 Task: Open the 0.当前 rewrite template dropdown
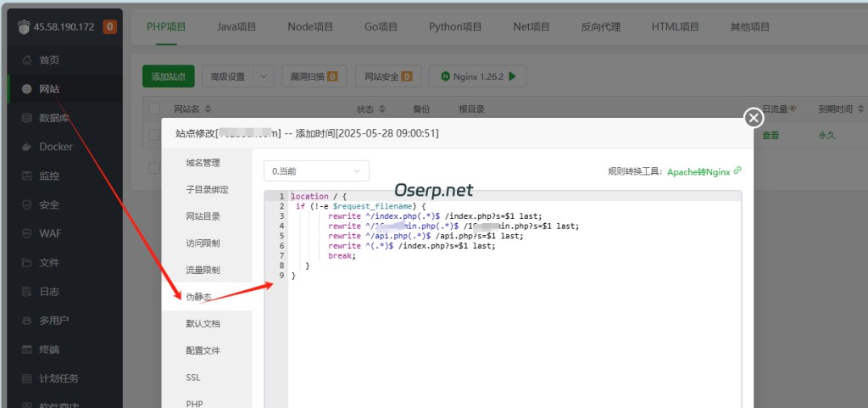pos(316,170)
